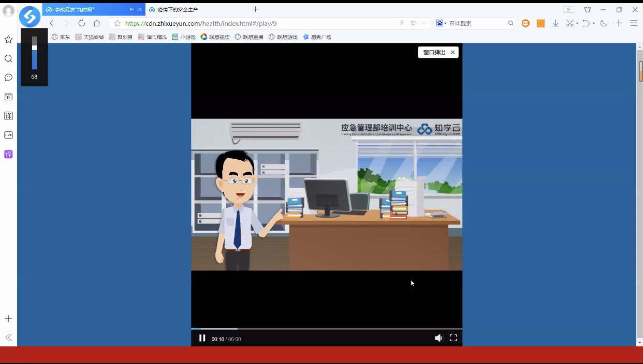Expand the screenshot scissors dropdown
The width and height of the screenshot is (643, 364).
577,23
